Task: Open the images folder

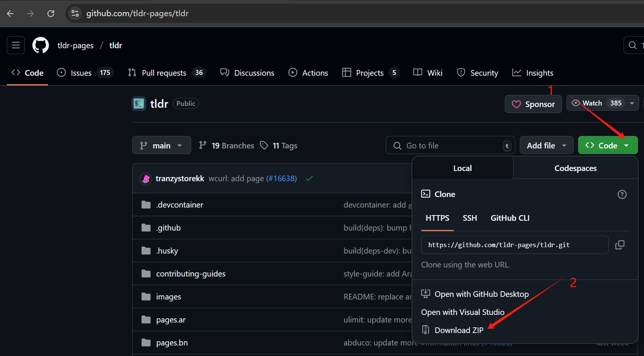Action: point(169,296)
